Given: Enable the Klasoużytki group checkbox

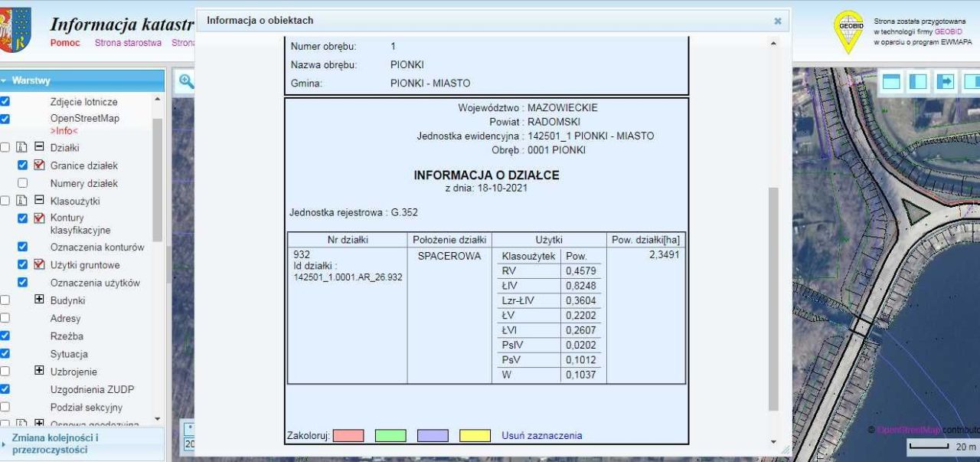Looking at the screenshot, I should click(5, 202).
